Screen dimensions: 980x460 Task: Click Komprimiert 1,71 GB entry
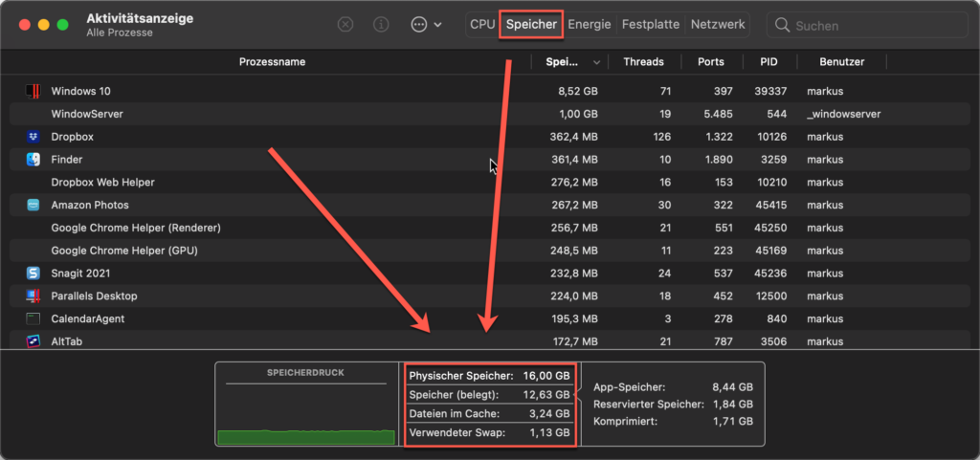click(x=673, y=422)
